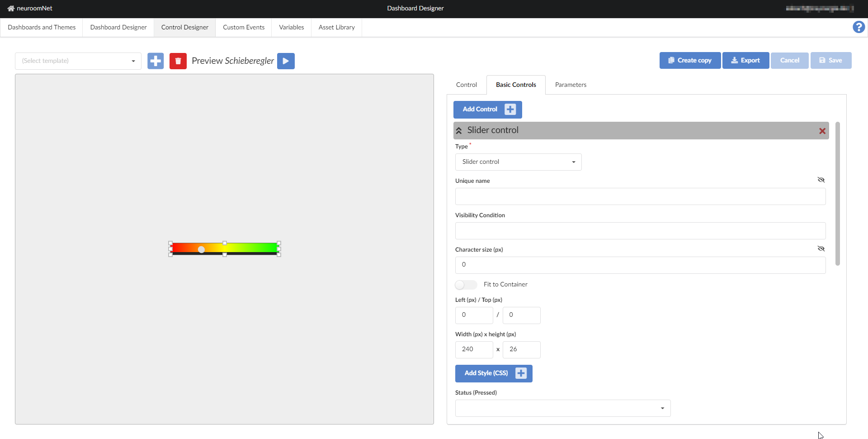
Task: Enable the Fit to Container switch
Action: point(465,285)
